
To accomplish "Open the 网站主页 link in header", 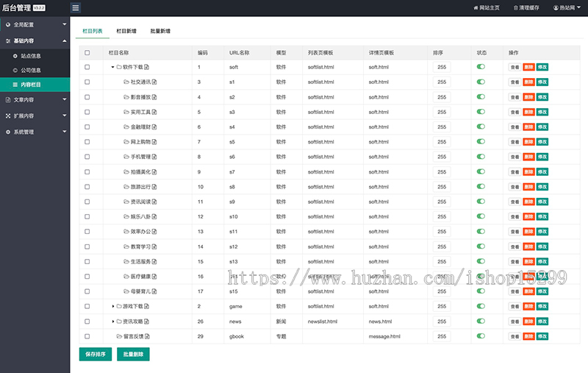I will coord(487,8).
